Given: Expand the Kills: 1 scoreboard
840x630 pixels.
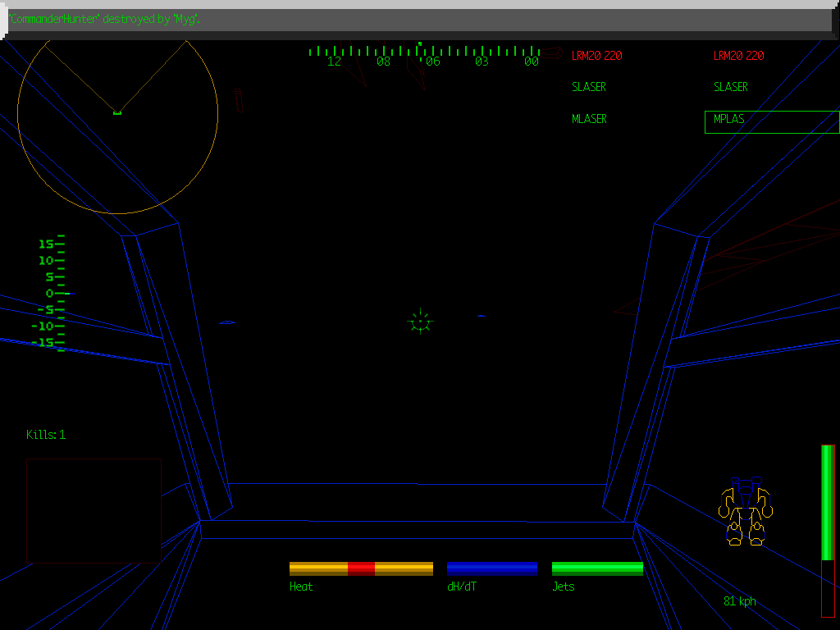Looking at the screenshot, I should 47,435.
